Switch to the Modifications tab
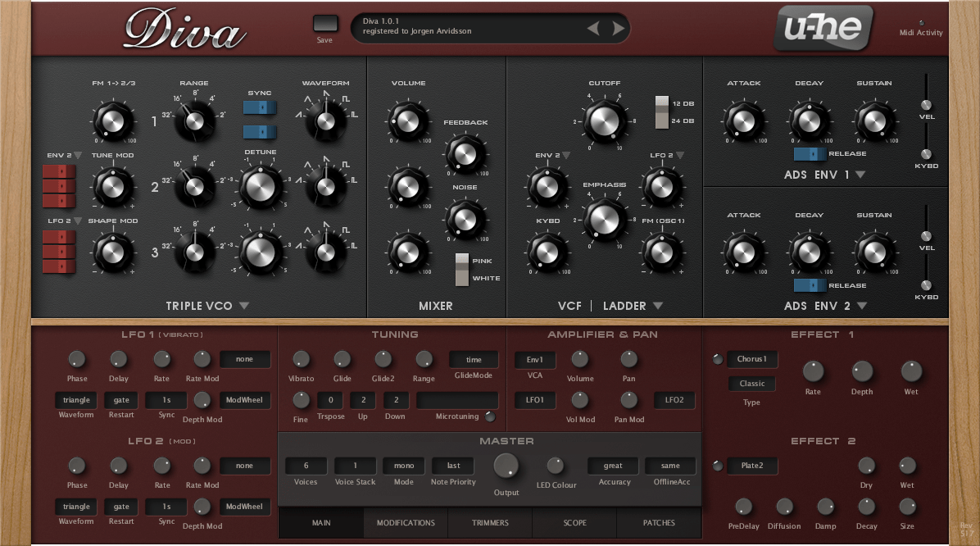The width and height of the screenshot is (980, 546). tap(406, 523)
